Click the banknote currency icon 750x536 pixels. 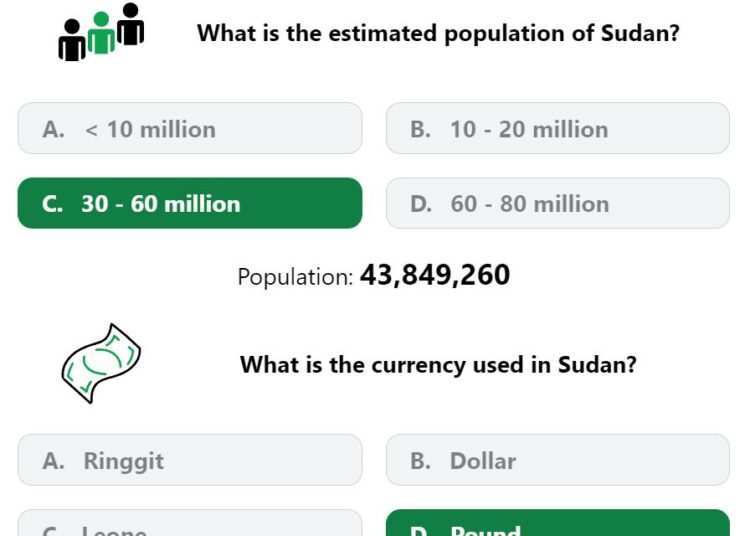101,363
